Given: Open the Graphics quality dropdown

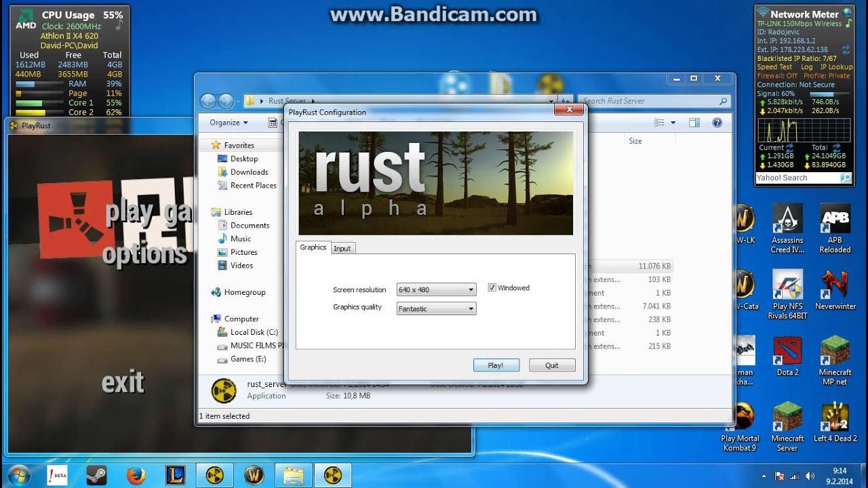Looking at the screenshot, I should (x=437, y=308).
